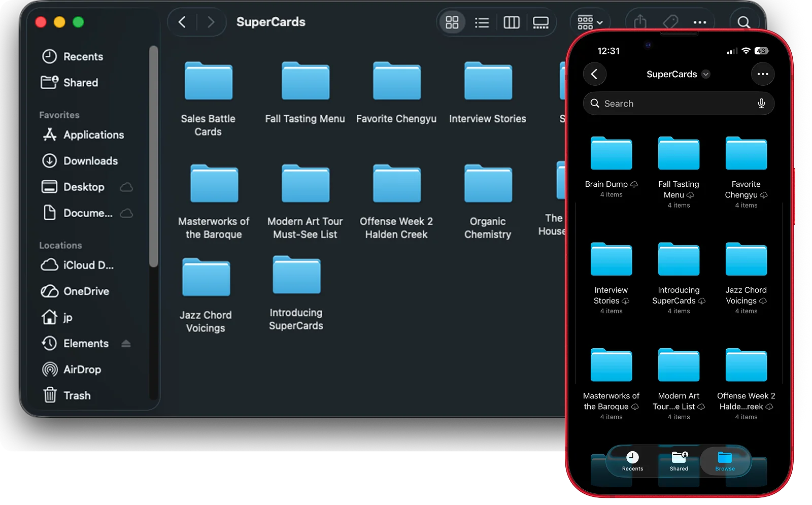Tap the iPhone back chevron button
The width and height of the screenshot is (812, 505).
[x=595, y=74]
